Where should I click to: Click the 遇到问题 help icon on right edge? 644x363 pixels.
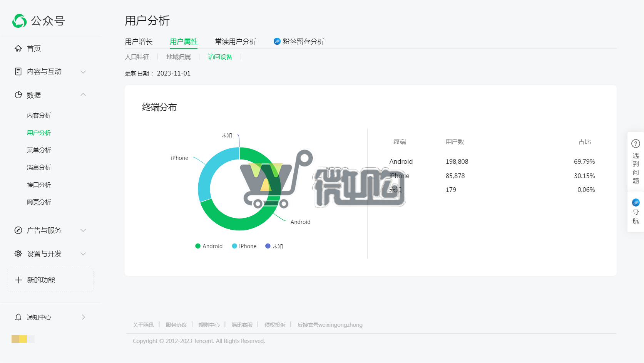click(635, 143)
